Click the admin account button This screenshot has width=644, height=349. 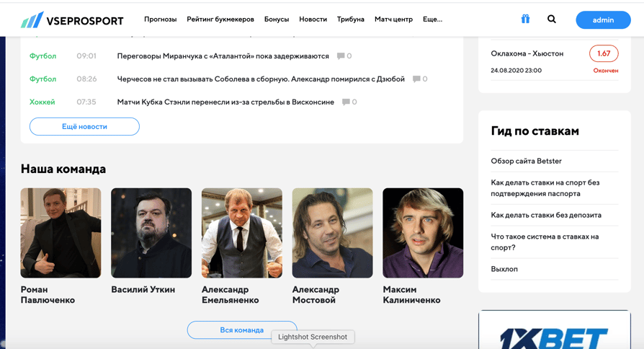pos(603,20)
